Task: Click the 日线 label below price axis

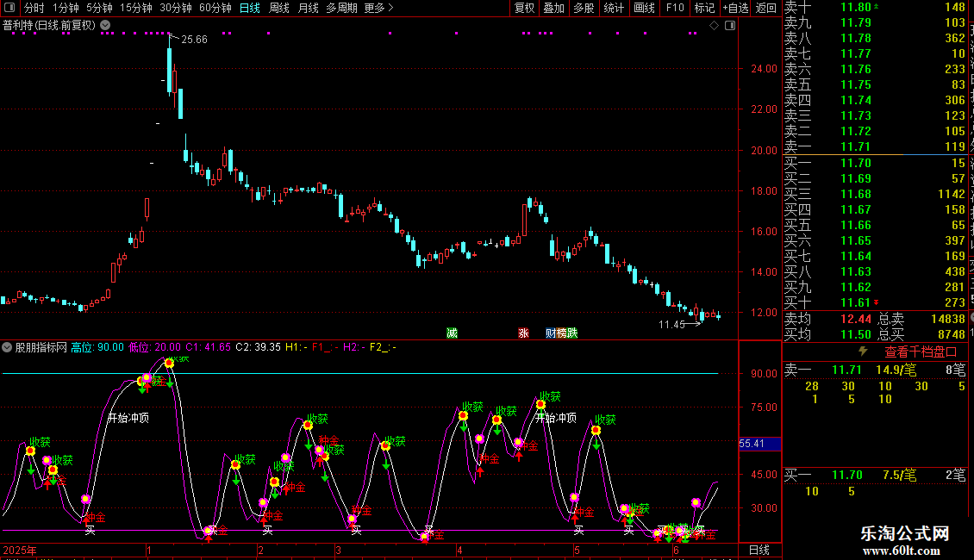Action: [759, 550]
